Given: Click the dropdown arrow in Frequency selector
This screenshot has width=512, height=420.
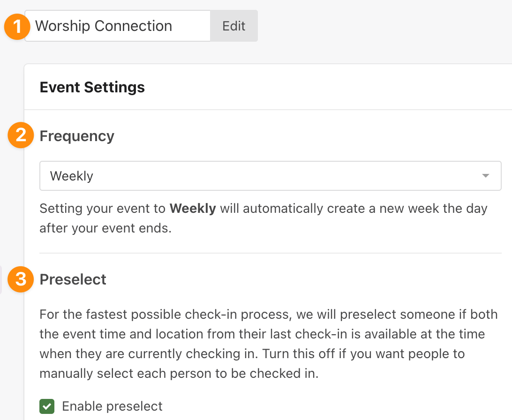Looking at the screenshot, I should coord(486,176).
